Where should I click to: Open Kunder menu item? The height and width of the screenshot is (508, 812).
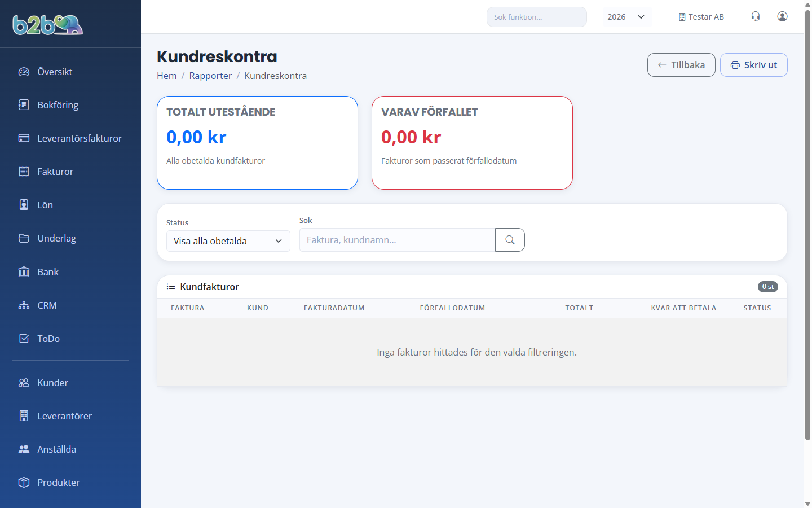point(70,383)
